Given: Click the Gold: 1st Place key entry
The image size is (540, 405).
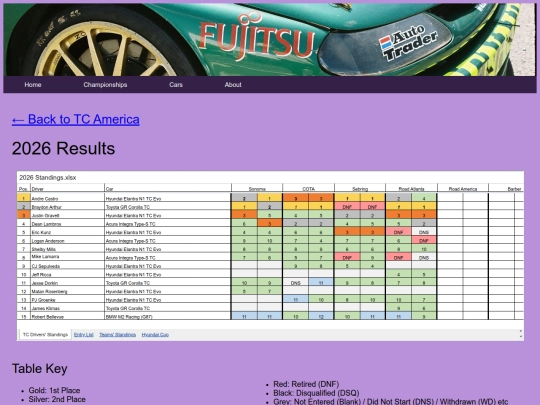Looking at the screenshot, I should (54, 391).
